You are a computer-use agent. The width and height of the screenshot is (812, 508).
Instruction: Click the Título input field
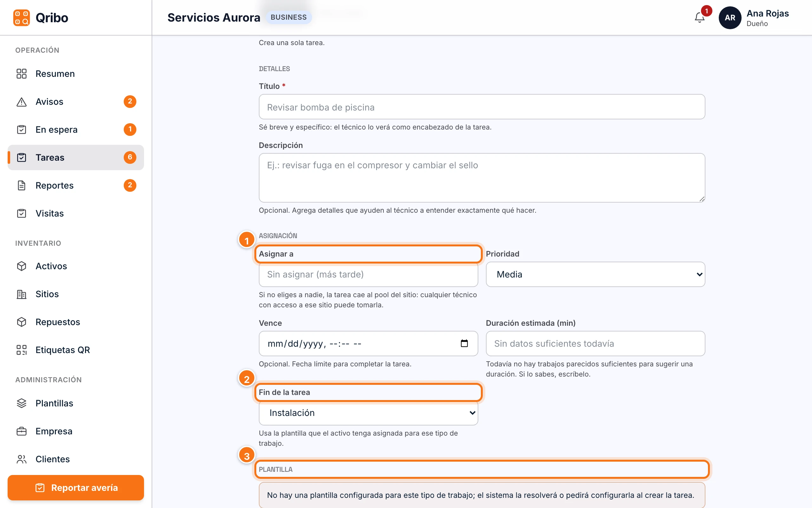pyautogui.click(x=482, y=106)
